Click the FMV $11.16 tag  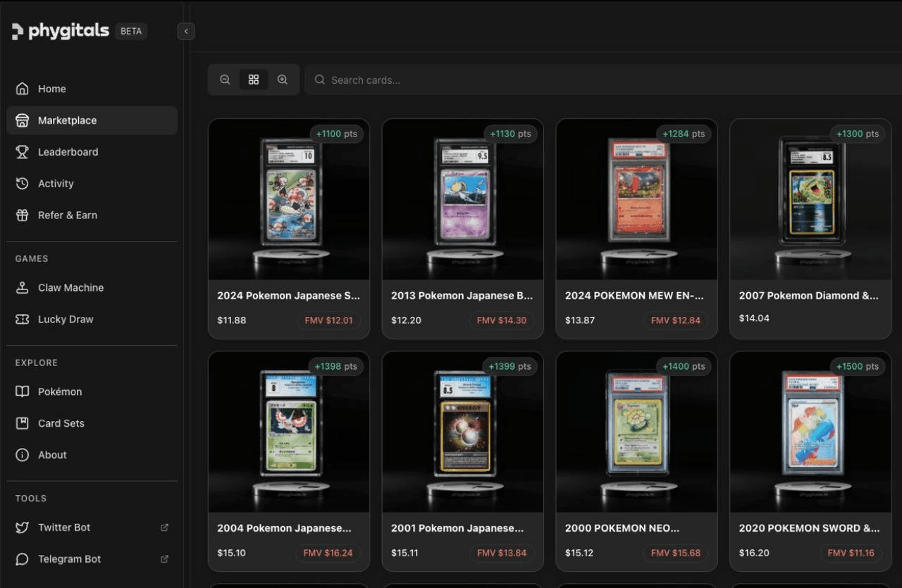(x=851, y=553)
